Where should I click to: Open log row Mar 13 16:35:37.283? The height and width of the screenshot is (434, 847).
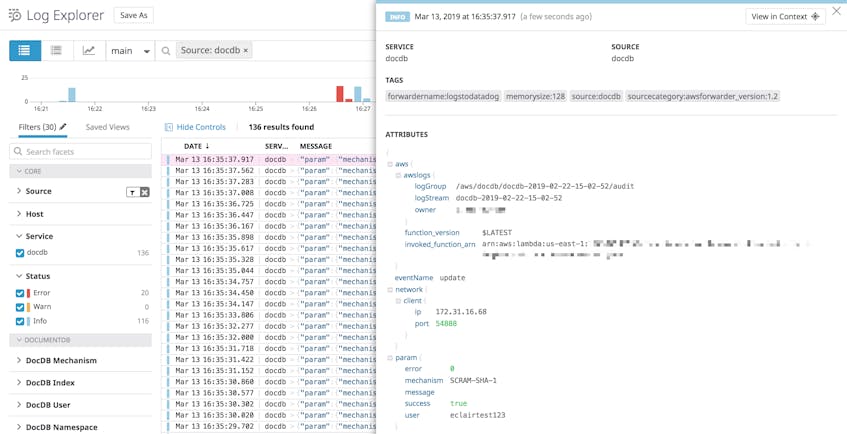(x=270, y=182)
